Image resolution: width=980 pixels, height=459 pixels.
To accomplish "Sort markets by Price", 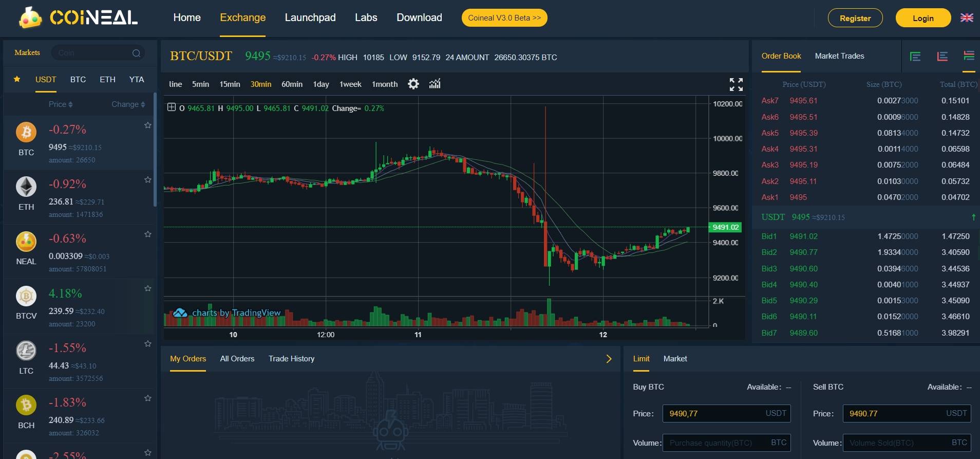I will tap(61, 104).
